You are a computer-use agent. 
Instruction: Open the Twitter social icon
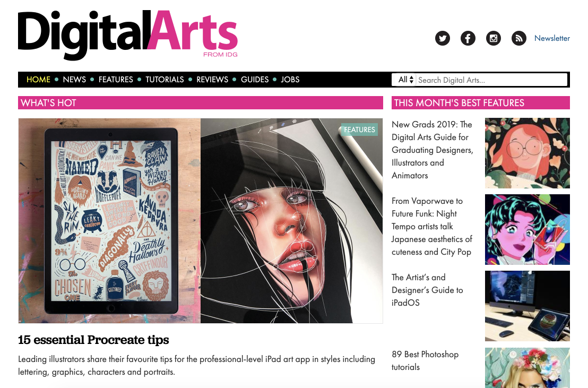[x=443, y=38]
